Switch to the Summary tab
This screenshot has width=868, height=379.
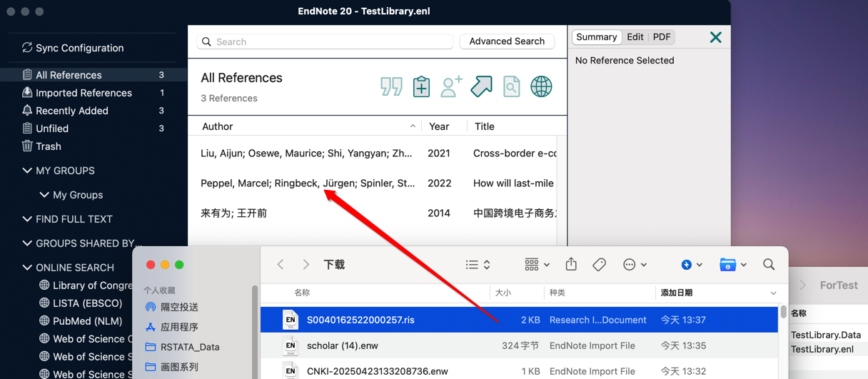point(596,37)
